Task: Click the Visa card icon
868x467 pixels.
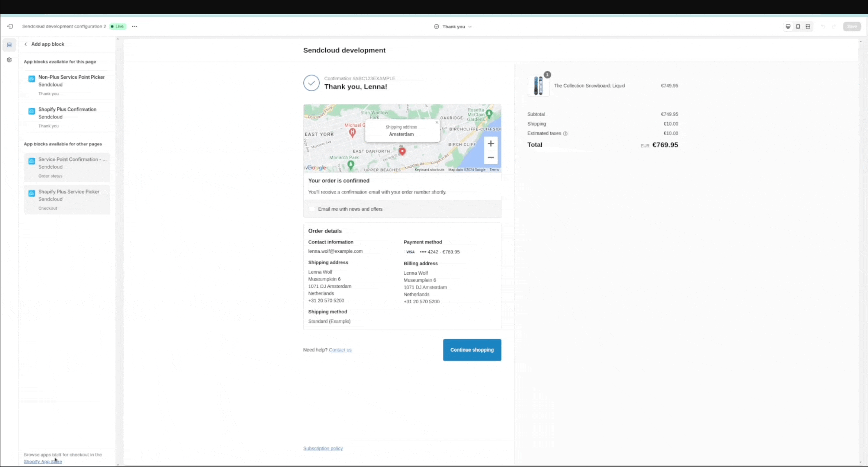Action: coord(410,252)
